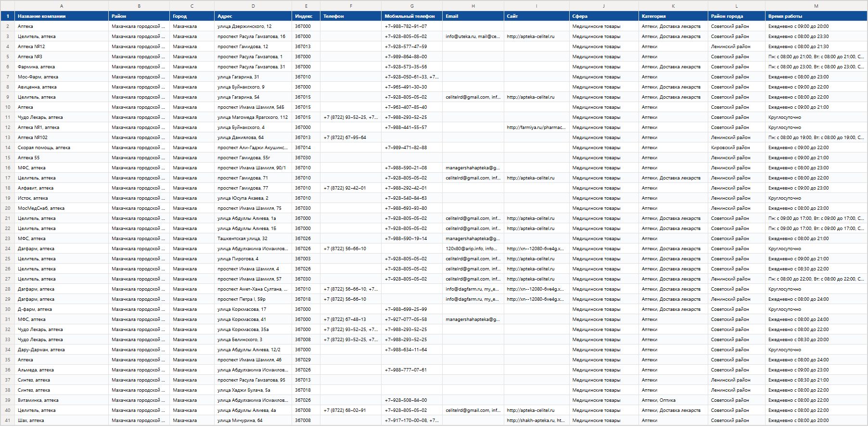
Task: Select column M header
Action: click(816, 6)
